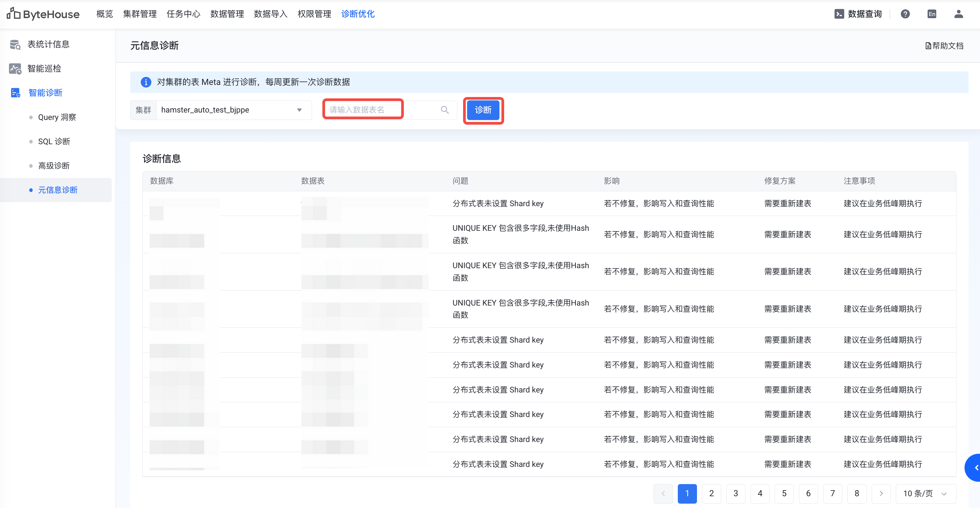Click the ByteHouse logo icon
The height and width of the screenshot is (508, 980).
tap(13, 14)
